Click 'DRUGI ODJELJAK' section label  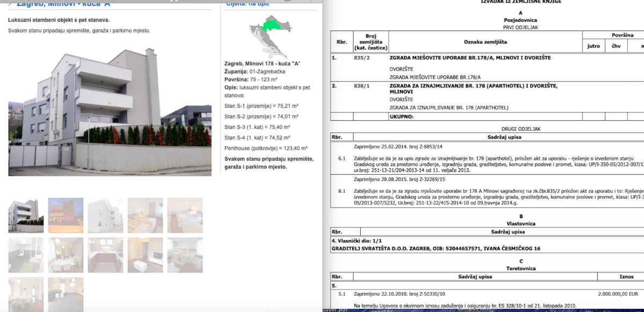point(519,129)
